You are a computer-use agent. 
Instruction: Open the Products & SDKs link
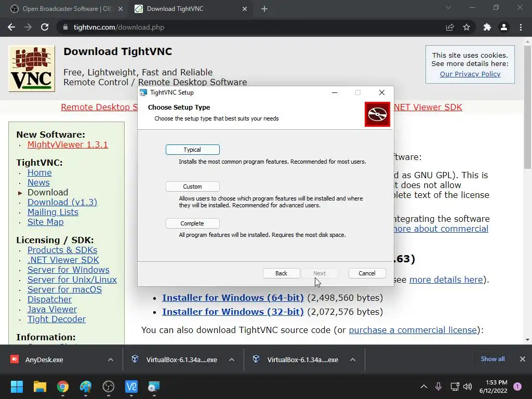pyautogui.click(x=62, y=250)
